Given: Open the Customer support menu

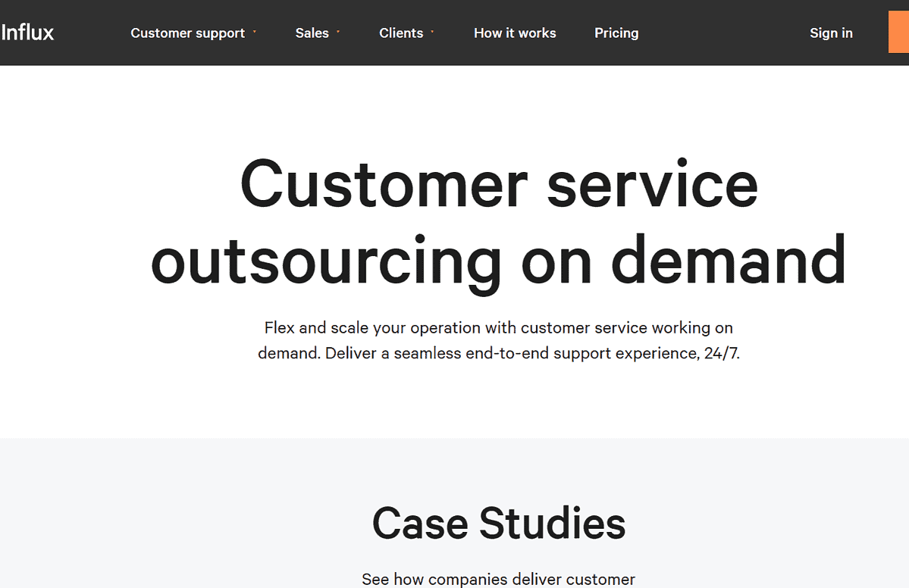Looking at the screenshot, I should click(x=187, y=33).
